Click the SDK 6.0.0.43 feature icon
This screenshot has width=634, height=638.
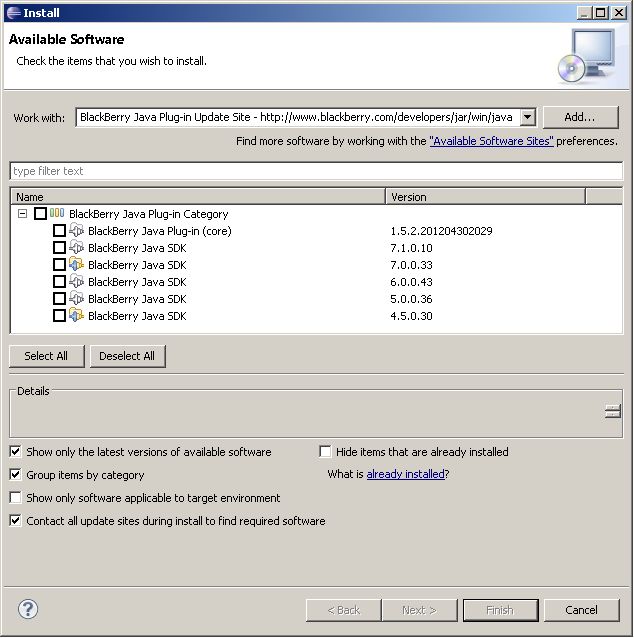pos(76,282)
